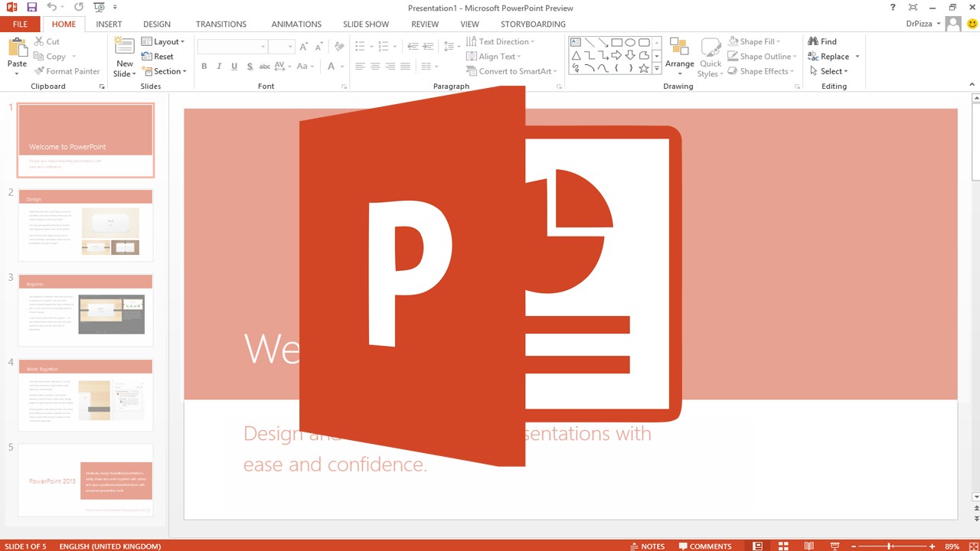Image resolution: width=980 pixels, height=551 pixels.
Task: Switch to the ANIMATIONS ribbon tab
Action: (x=296, y=24)
